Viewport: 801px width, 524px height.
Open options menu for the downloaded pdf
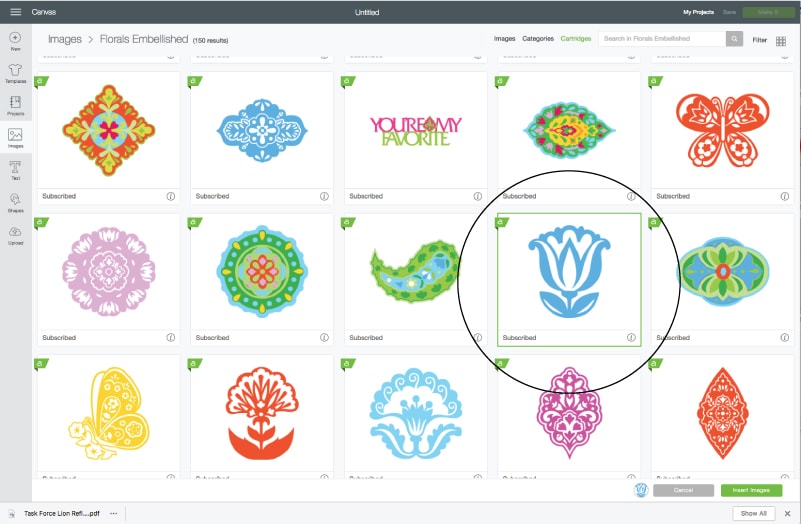click(x=113, y=513)
